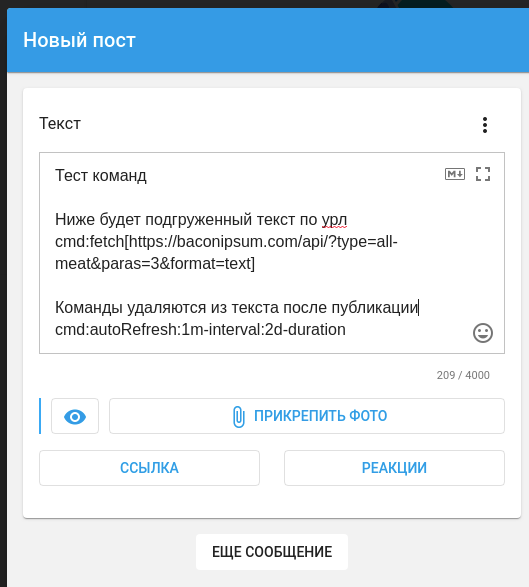Open the emoji picker smiley icon

click(x=483, y=333)
